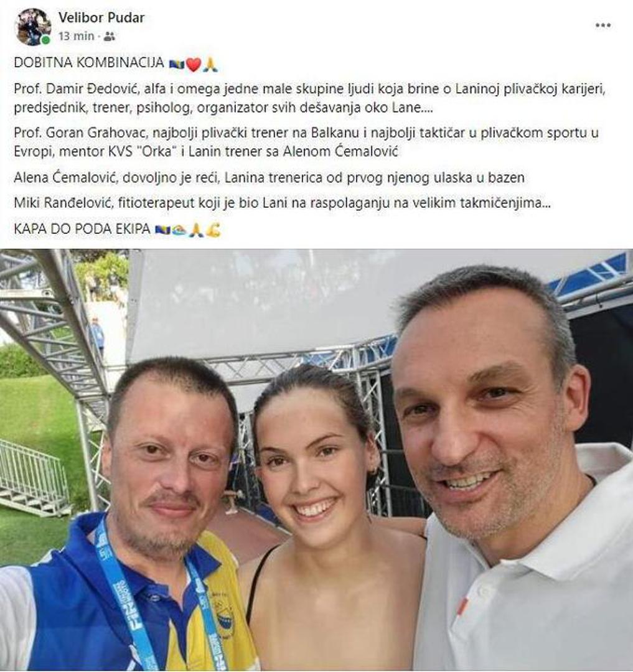The height and width of the screenshot is (672, 633).
Task: Open the post options three-dot menu
Action: 603,26
